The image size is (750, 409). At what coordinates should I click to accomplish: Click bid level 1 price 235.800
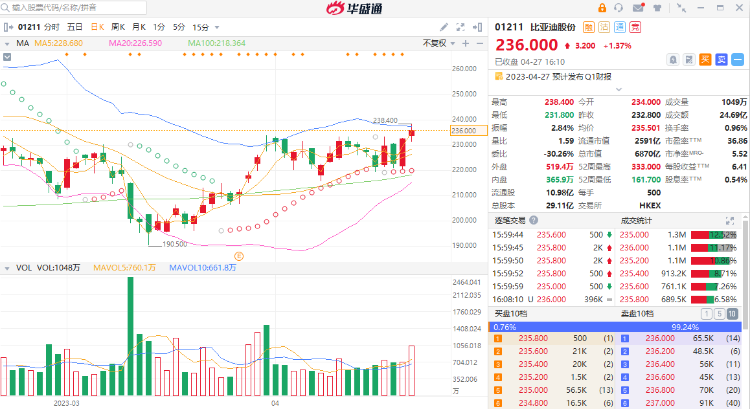(x=533, y=338)
